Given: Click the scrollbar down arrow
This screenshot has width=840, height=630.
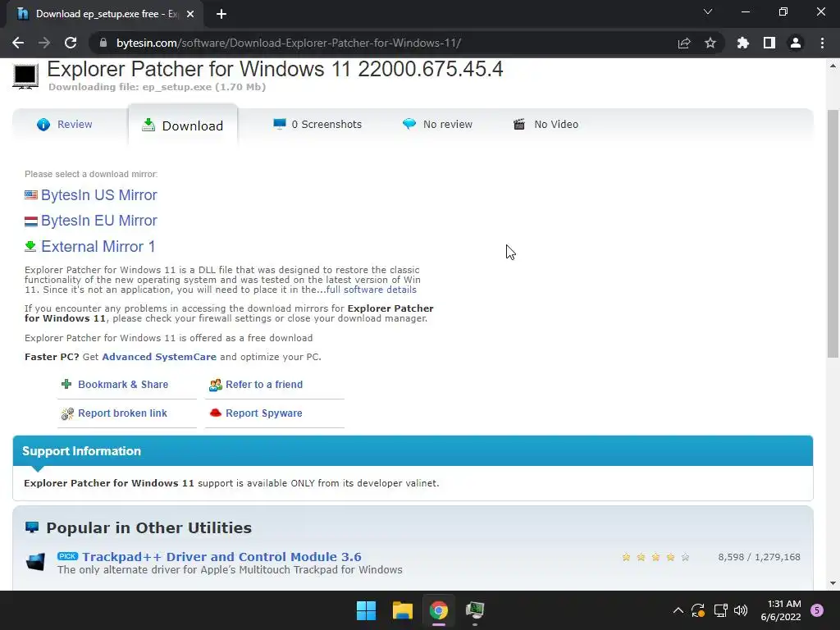Looking at the screenshot, I should pyautogui.click(x=833, y=583).
